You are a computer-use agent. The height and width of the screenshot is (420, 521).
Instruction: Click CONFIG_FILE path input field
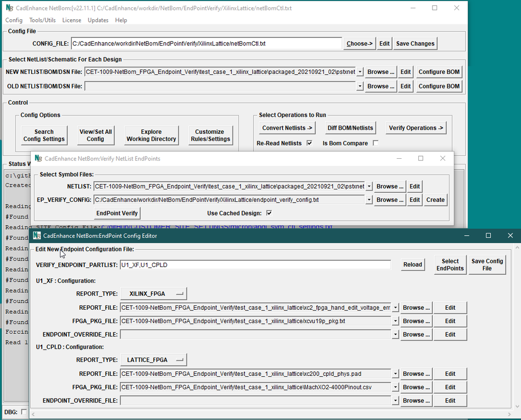tap(206, 44)
